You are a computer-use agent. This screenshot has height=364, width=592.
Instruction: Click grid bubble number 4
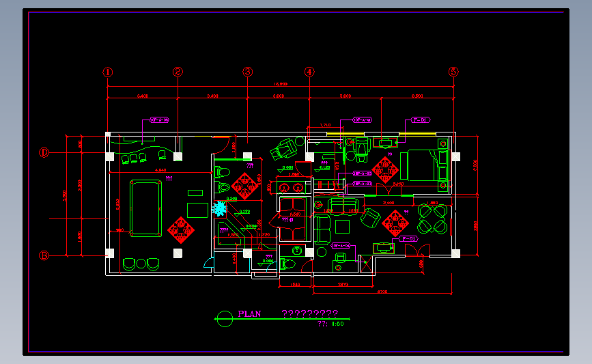pyautogui.click(x=309, y=72)
